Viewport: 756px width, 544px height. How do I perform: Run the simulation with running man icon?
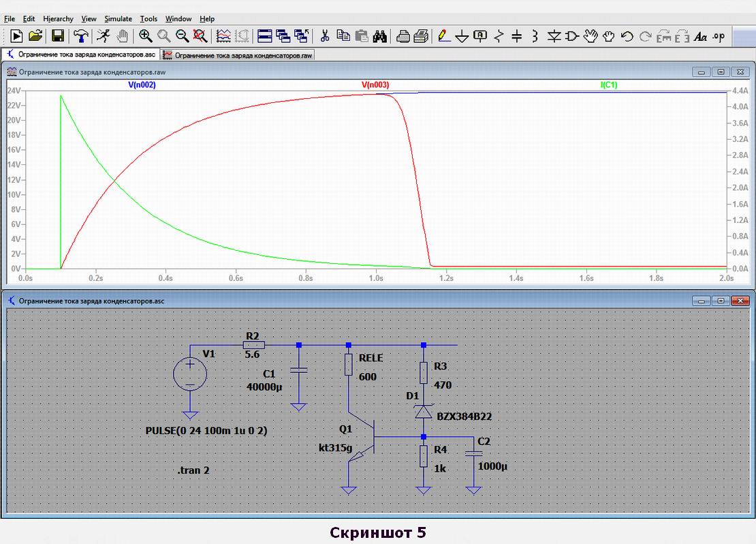click(x=103, y=35)
